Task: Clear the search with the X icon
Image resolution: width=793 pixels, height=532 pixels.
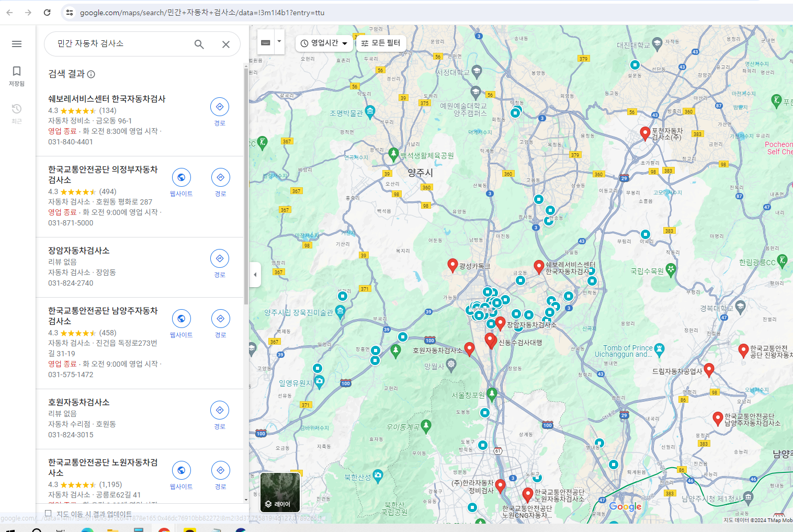Action: coord(226,44)
